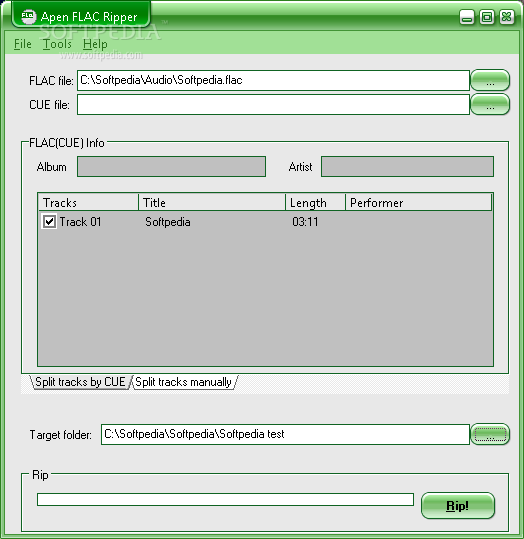Screen dimensions: 524x539
Task: Close the Apen FLAC Ripper window
Action: click(506, 17)
